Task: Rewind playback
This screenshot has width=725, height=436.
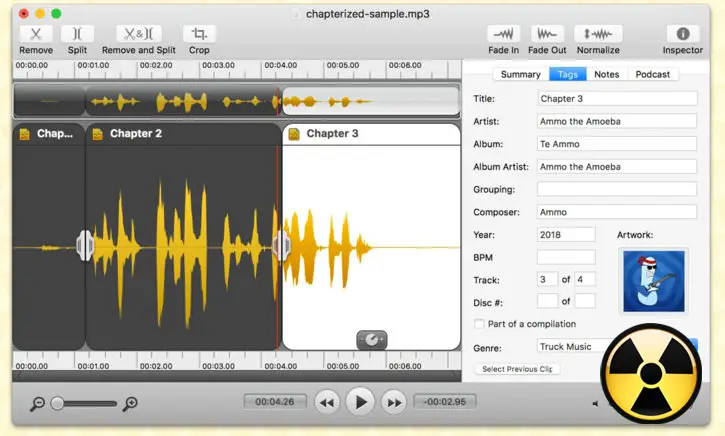Action: point(327,403)
